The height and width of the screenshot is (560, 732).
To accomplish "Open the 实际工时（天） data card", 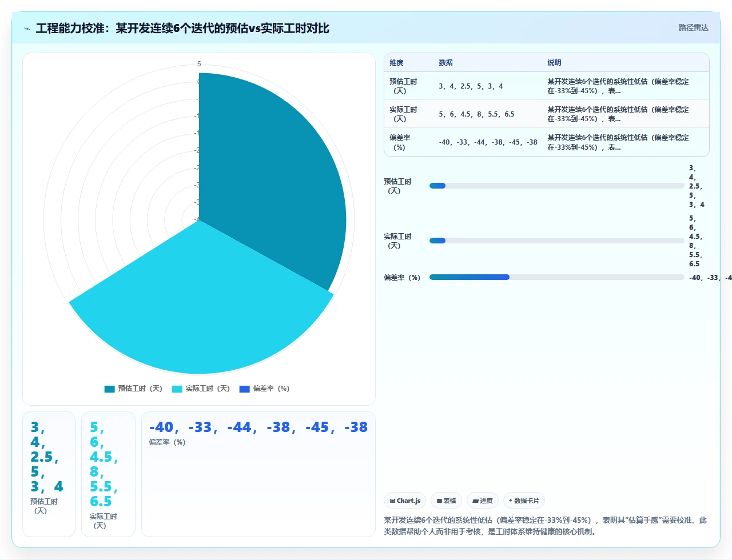I will (x=108, y=474).
